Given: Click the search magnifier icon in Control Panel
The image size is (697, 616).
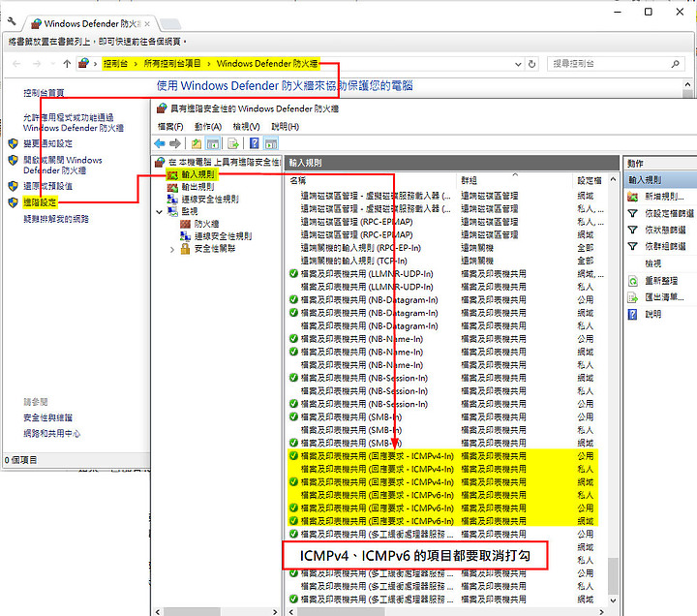Looking at the screenshot, I should [x=676, y=64].
